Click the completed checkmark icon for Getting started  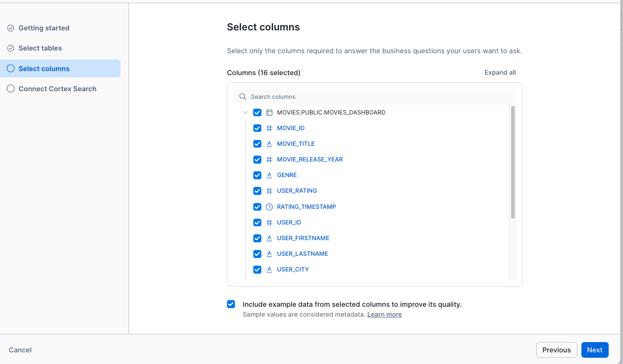click(x=11, y=28)
